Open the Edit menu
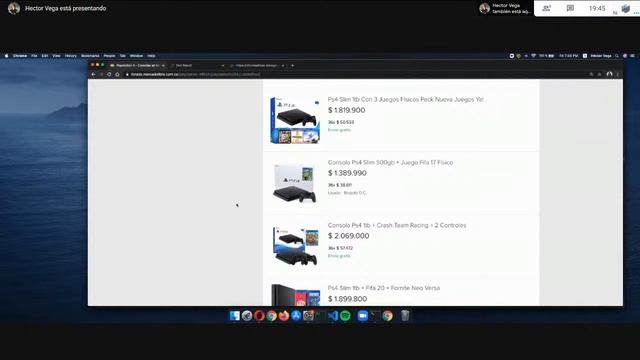 44,56
